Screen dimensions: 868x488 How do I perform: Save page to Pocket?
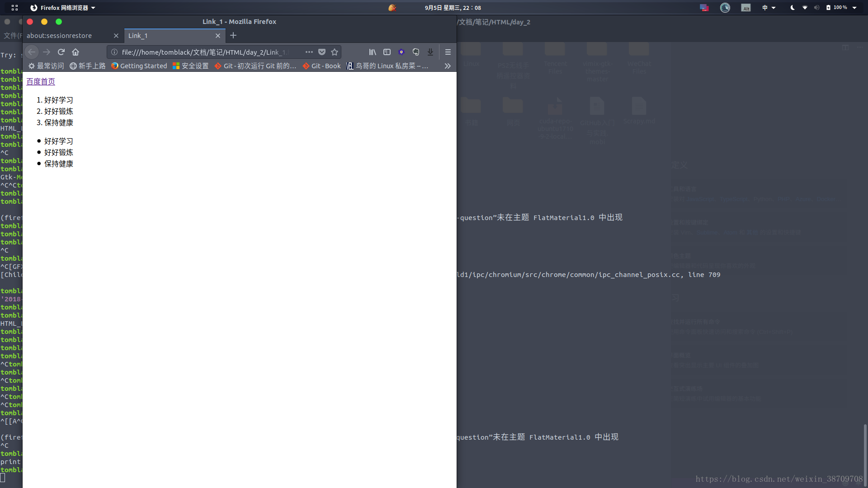322,52
